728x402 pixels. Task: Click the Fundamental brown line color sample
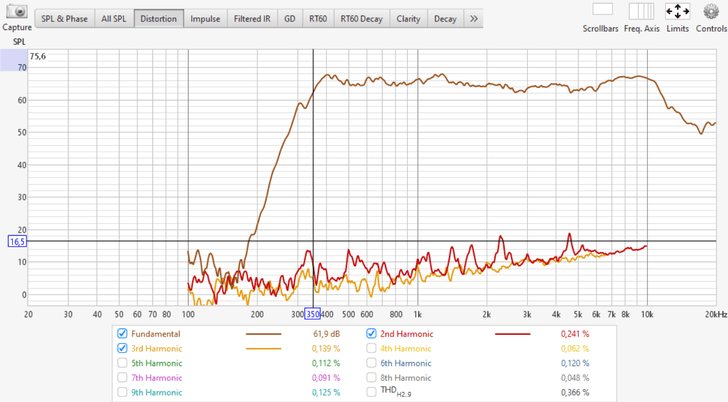pos(263,334)
